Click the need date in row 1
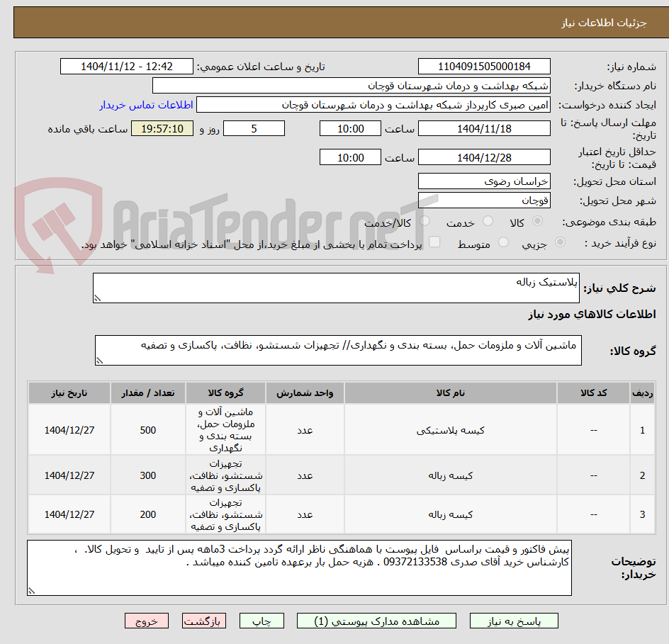The image size is (669, 644). [x=69, y=430]
